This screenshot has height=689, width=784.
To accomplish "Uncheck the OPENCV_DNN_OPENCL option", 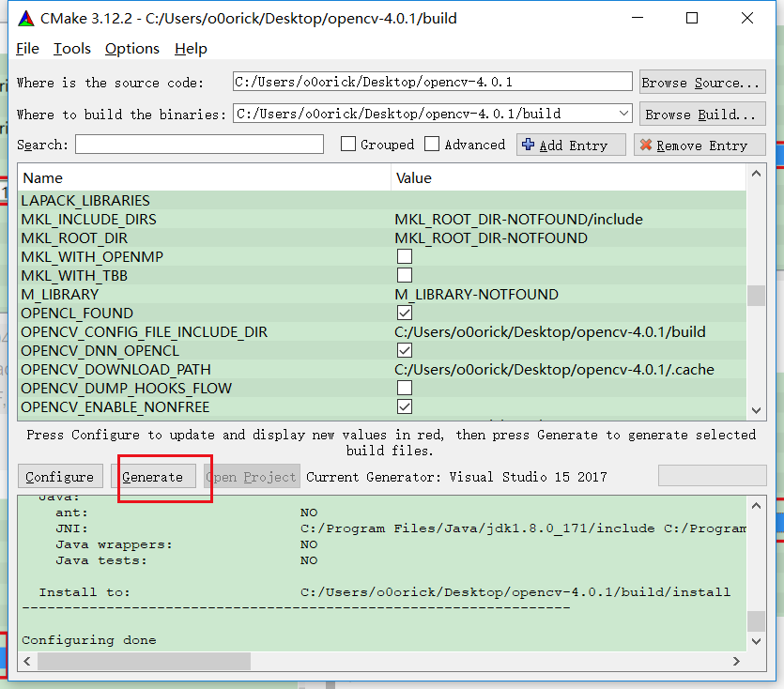I will coord(405,350).
